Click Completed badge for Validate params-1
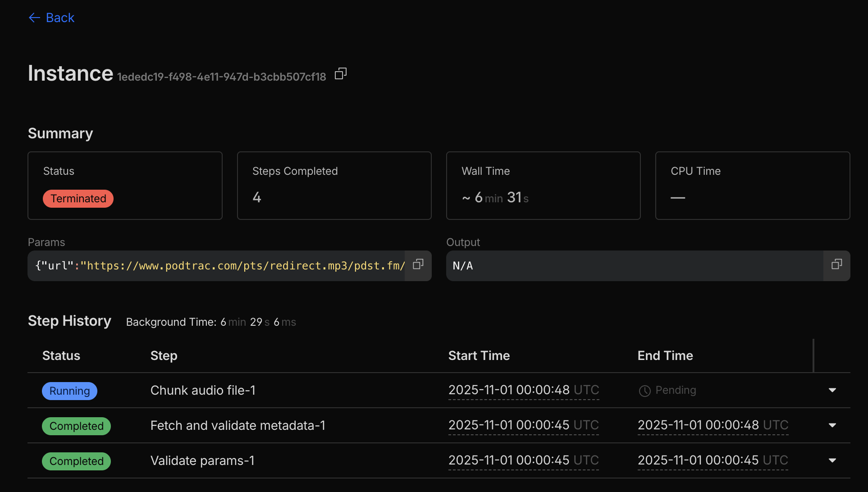Image resolution: width=868 pixels, height=492 pixels. [76, 461]
